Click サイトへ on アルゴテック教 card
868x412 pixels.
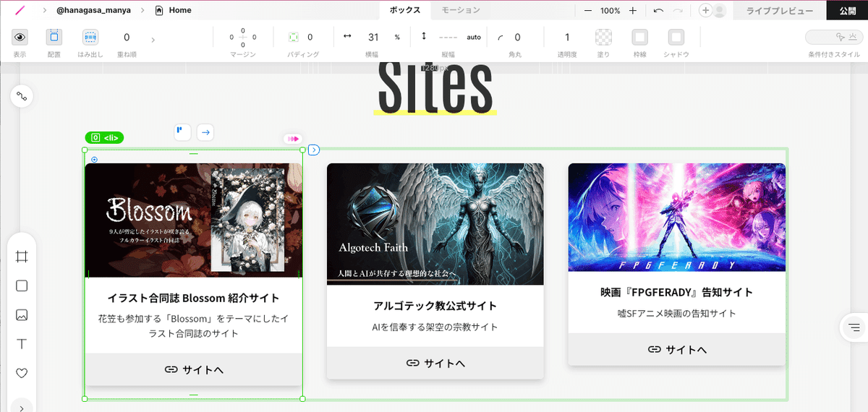[x=435, y=363]
